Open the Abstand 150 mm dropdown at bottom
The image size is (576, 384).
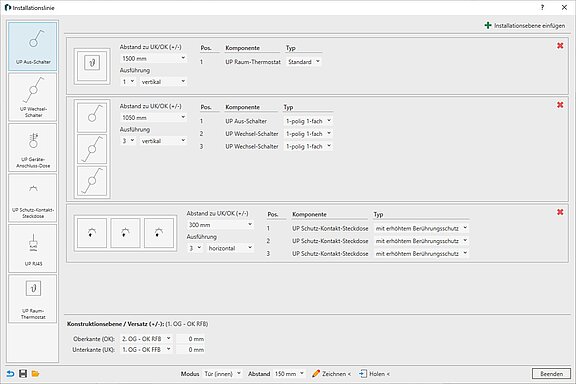[x=289, y=374]
